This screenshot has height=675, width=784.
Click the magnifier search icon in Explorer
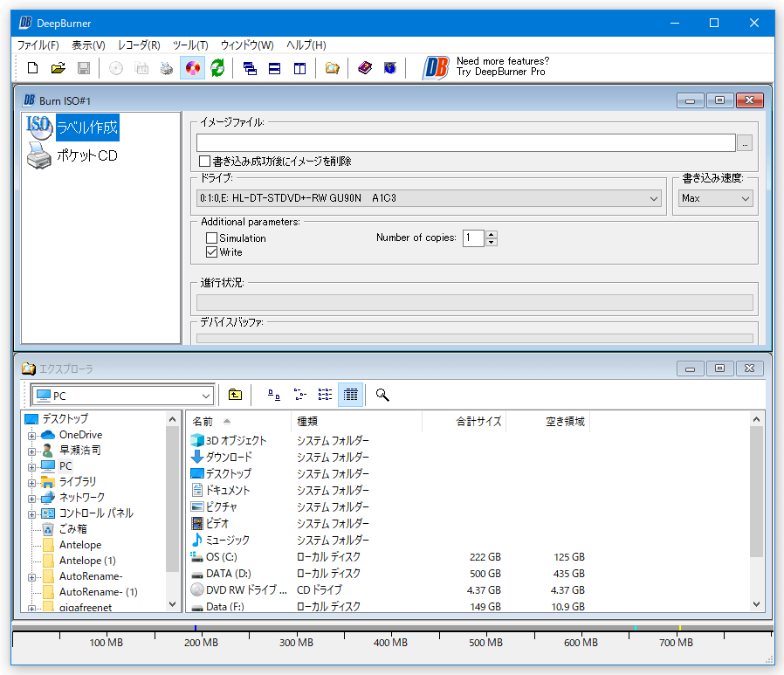382,395
